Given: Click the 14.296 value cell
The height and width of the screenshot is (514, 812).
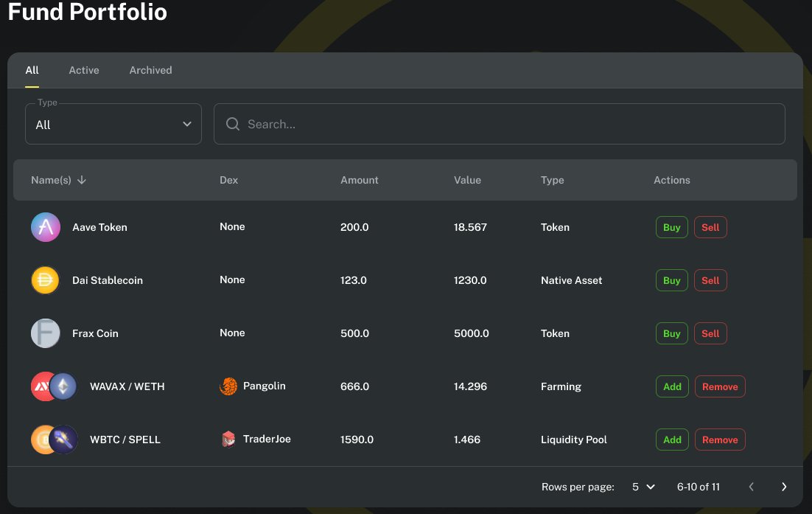Looking at the screenshot, I should point(470,386).
